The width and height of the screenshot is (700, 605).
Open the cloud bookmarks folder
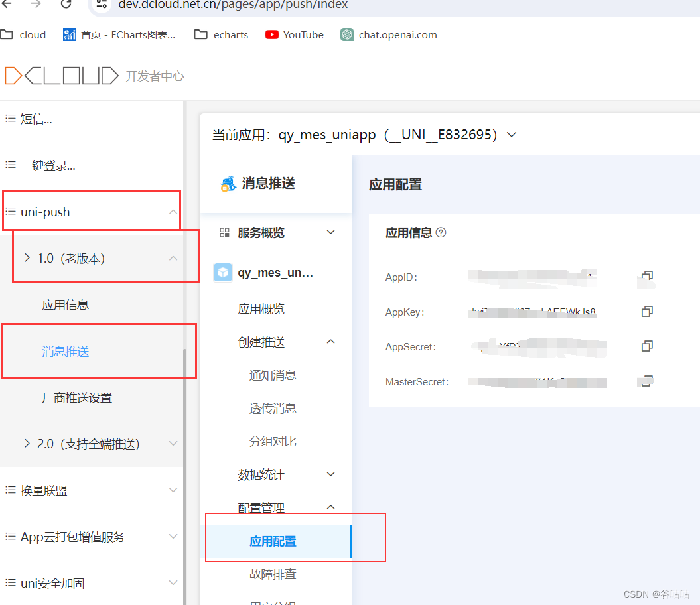[x=23, y=34]
